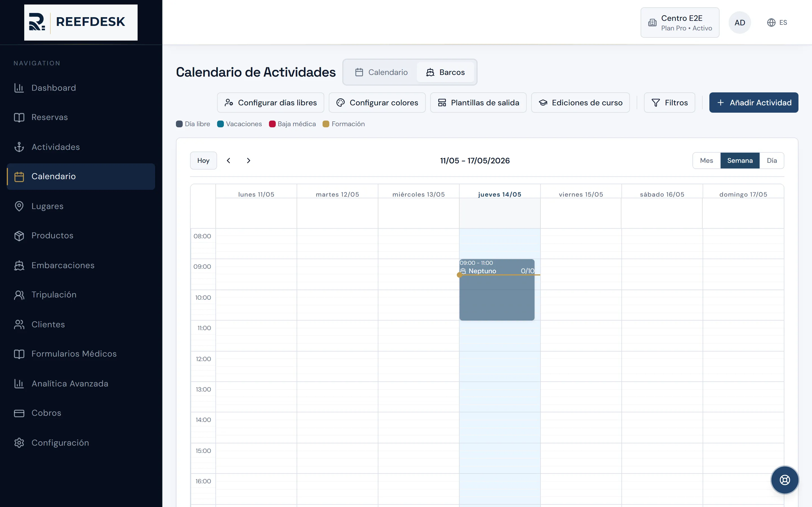The height and width of the screenshot is (507, 812).
Task: Open Configurar colores
Action: [377, 103]
